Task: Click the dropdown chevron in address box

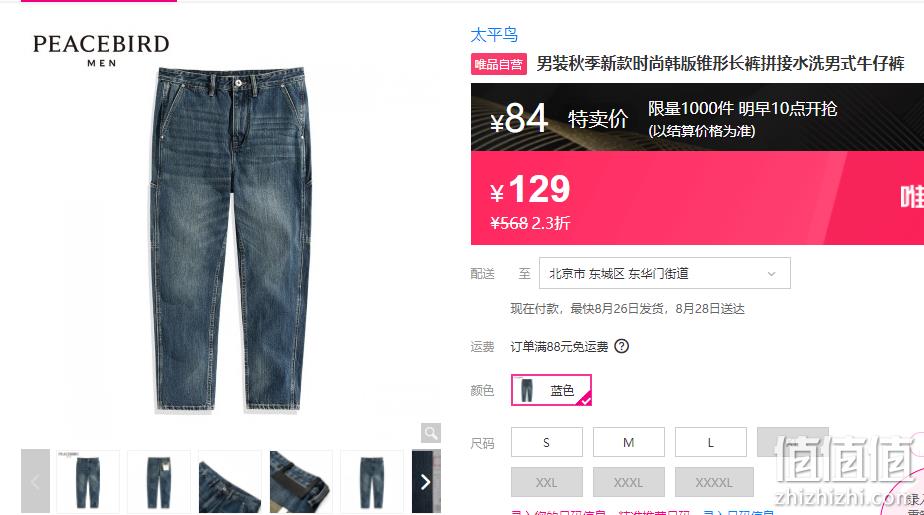Action: (771, 274)
